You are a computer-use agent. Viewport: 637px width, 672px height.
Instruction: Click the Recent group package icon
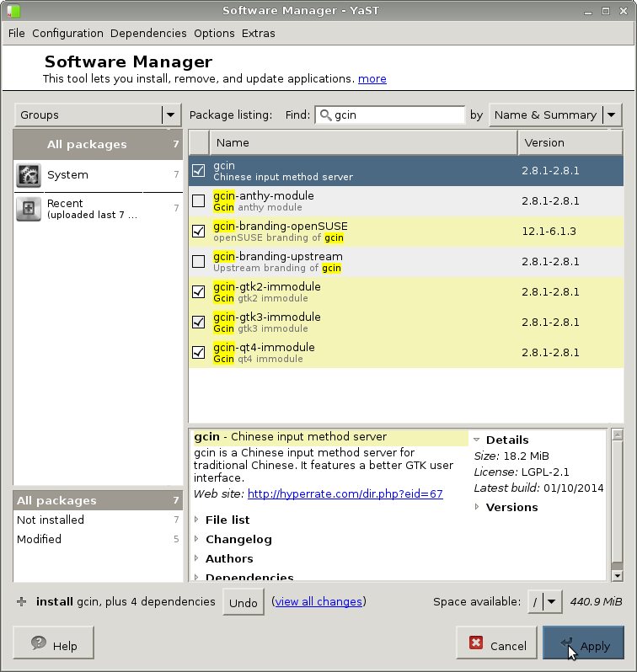(x=29, y=209)
